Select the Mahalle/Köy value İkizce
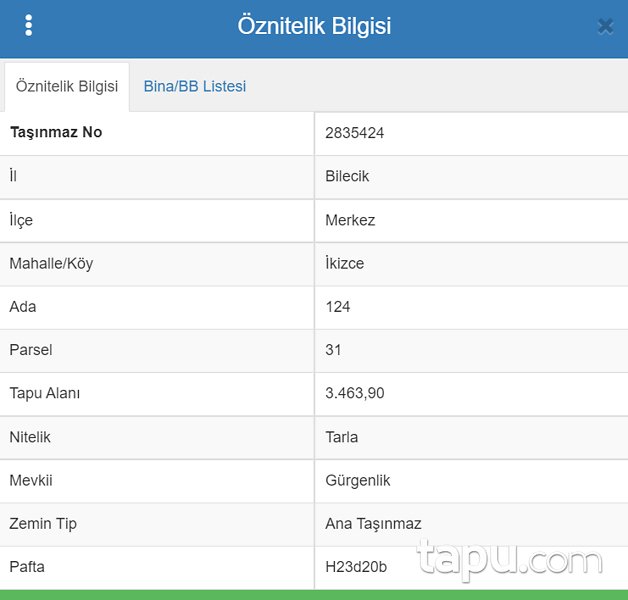This screenshot has height=600, width=628. tap(344, 263)
